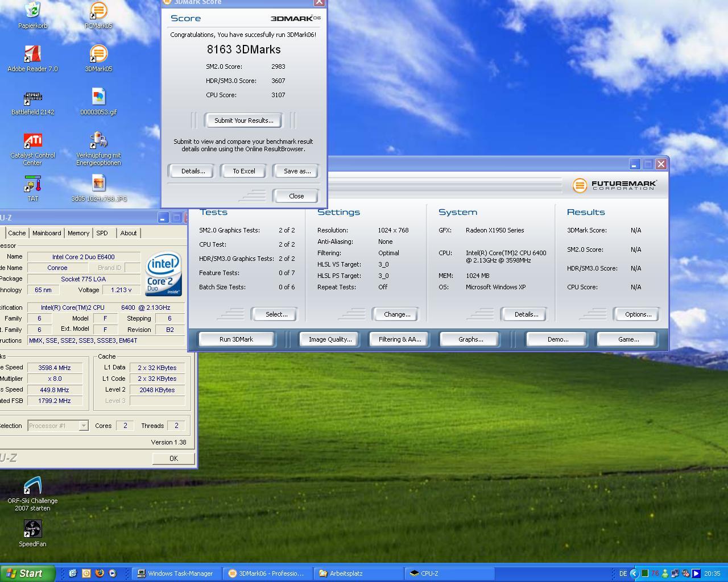Export the score To Excel
This screenshot has height=582, width=728.
244,171
